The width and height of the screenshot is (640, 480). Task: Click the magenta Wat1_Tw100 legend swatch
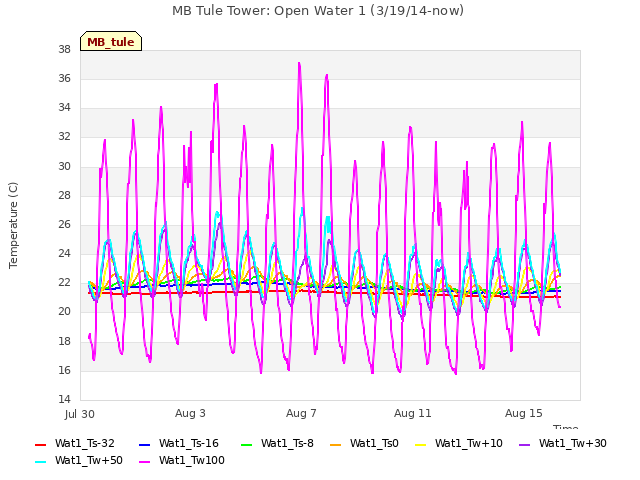[x=144, y=462]
